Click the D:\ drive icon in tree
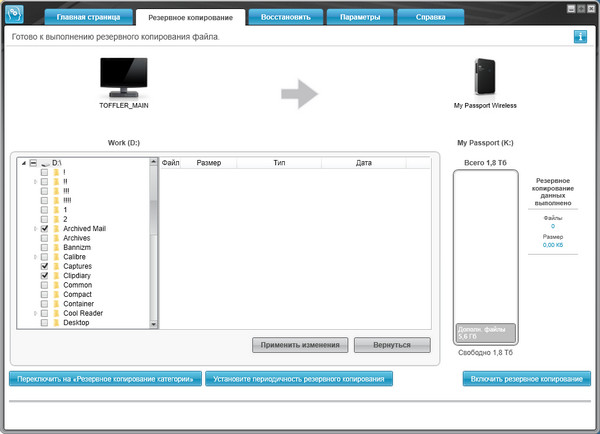Screen dimensions: 600x434 point(45,162)
